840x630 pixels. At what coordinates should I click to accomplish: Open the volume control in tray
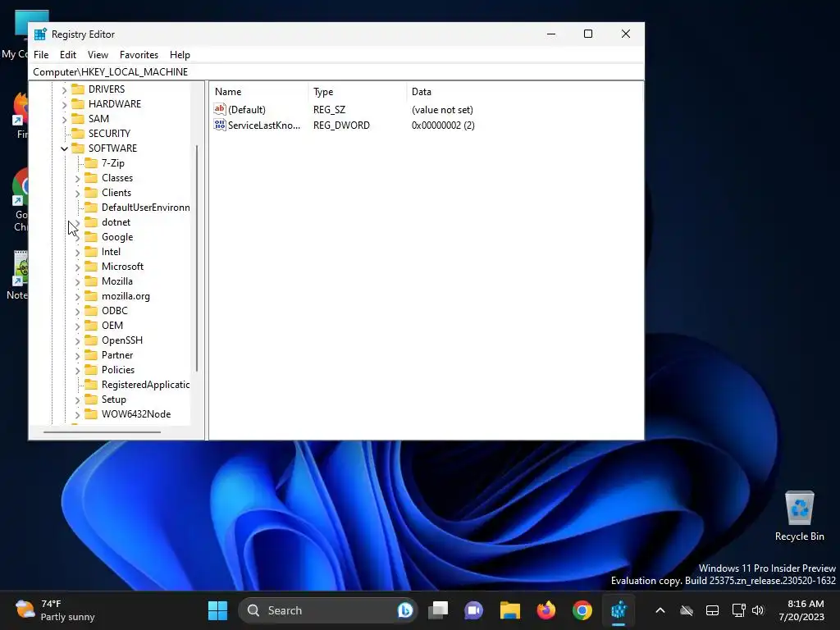click(758, 610)
